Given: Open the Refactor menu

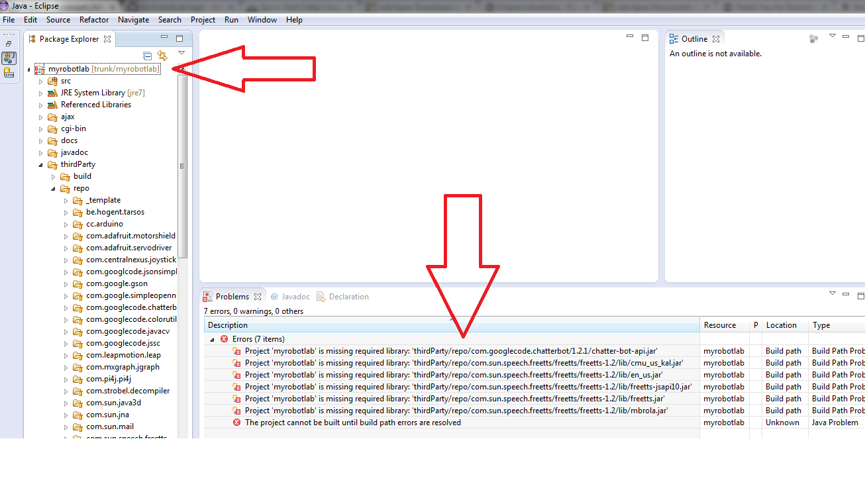Looking at the screenshot, I should 94,20.
